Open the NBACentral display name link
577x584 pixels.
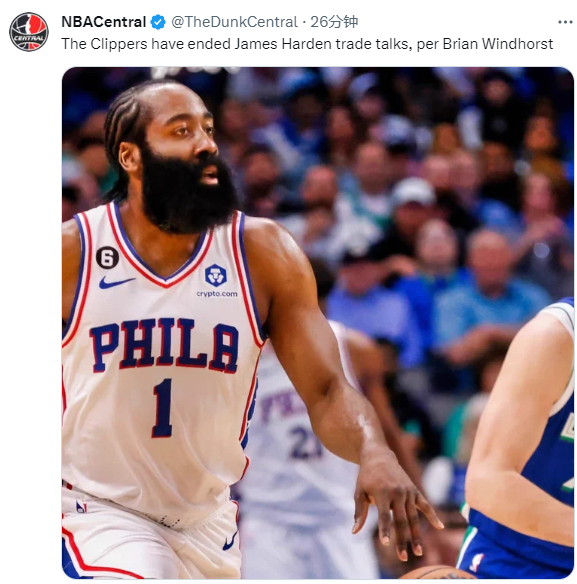(x=103, y=22)
